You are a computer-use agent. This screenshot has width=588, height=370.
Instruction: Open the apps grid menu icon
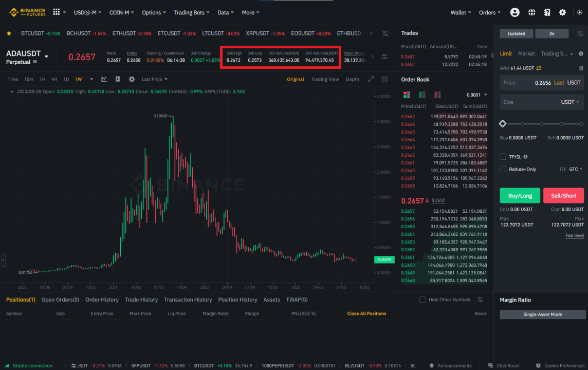click(56, 12)
